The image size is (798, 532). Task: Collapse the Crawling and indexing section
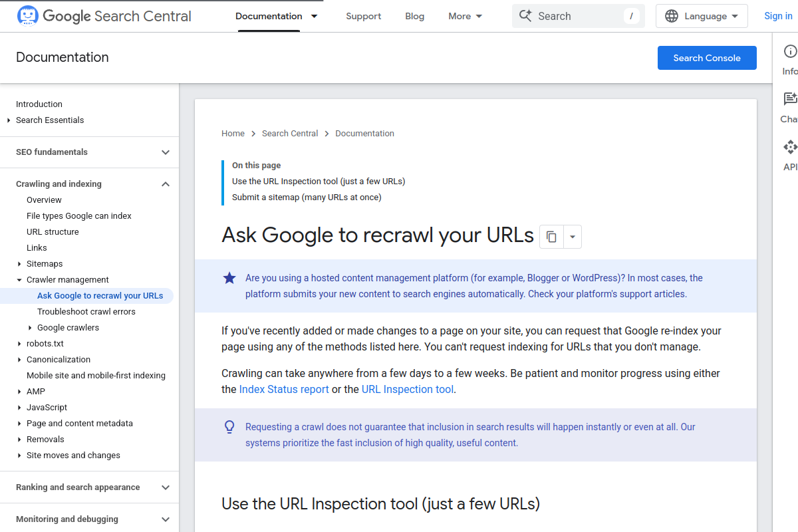166,184
